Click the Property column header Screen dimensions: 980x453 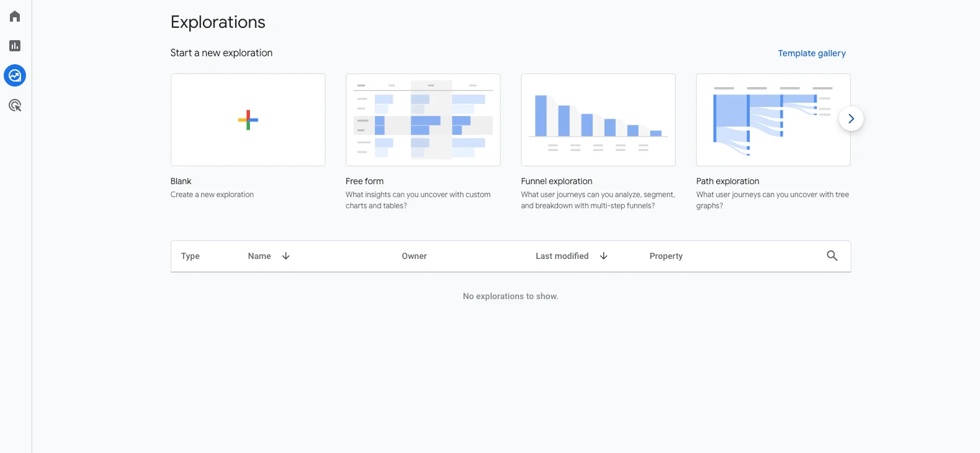click(x=666, y=256)
